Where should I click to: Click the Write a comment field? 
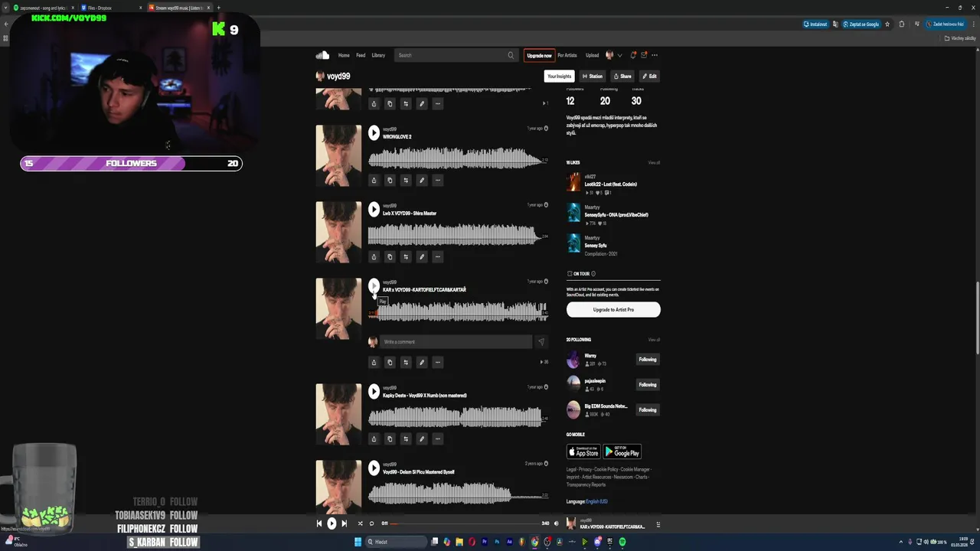coord(456,342)
